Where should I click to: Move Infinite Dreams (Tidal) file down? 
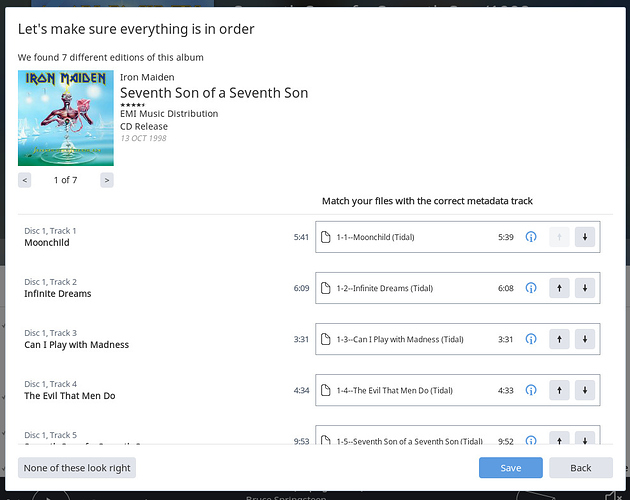(x=585, y=288)
